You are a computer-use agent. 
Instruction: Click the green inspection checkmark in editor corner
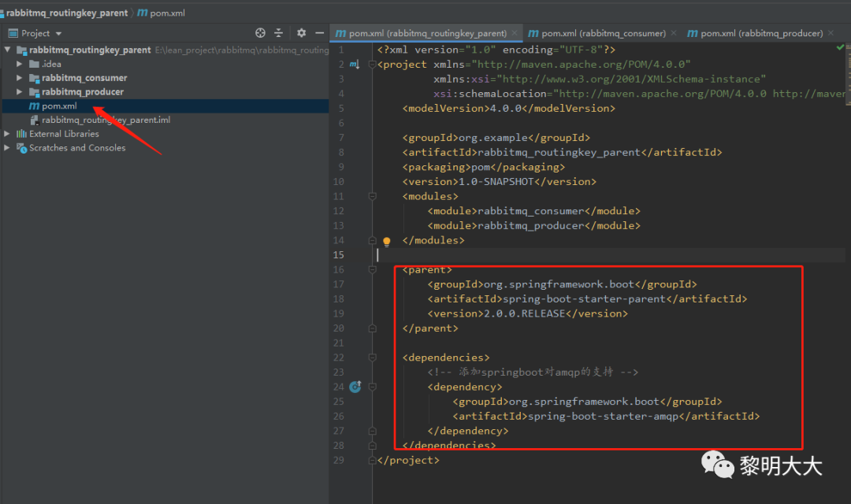840,49
